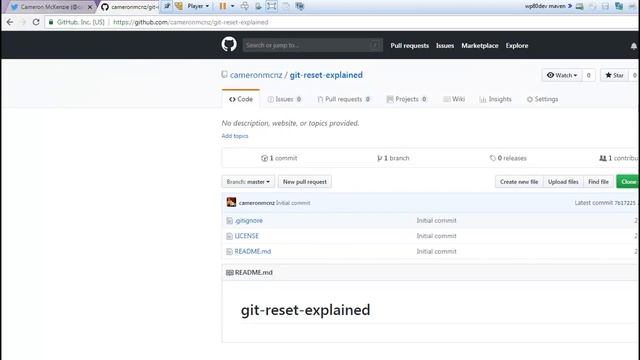Open the Projects tab

pyautogui.click(x=407, y=99)
